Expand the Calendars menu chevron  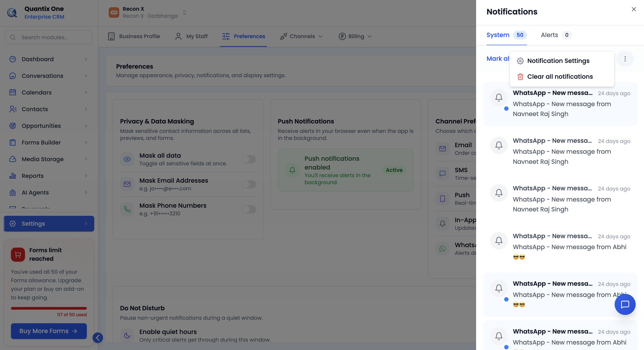pos(86,92)
